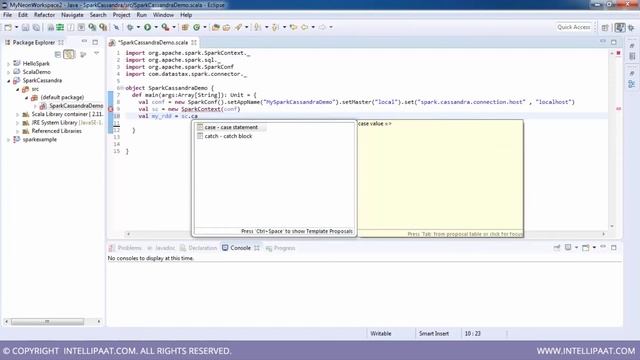Click the error marker on line 9
This screenshot has height=360, width=640.
coord(111,109)
